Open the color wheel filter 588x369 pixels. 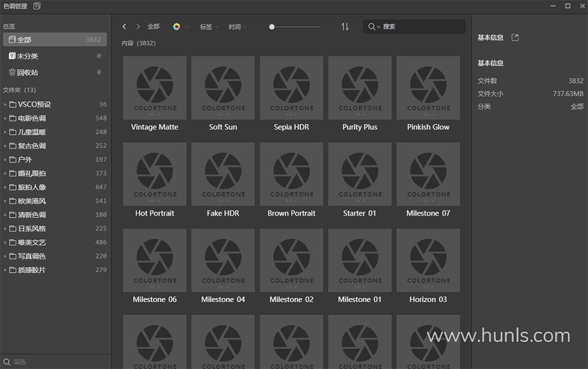click(176, 26)
